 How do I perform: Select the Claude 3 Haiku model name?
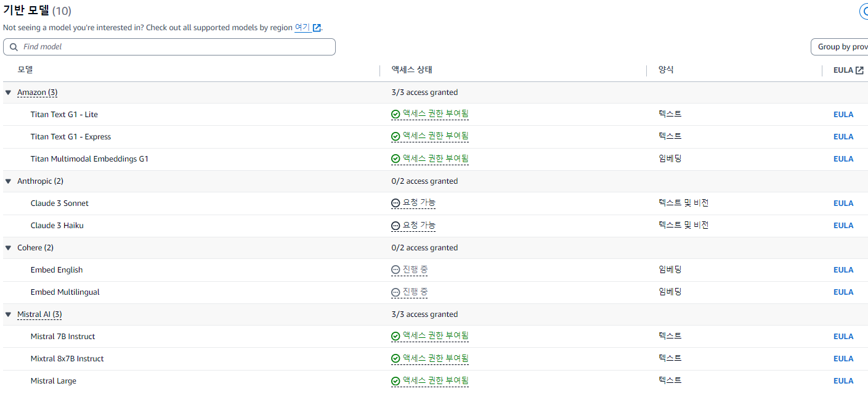pos(57,226)
